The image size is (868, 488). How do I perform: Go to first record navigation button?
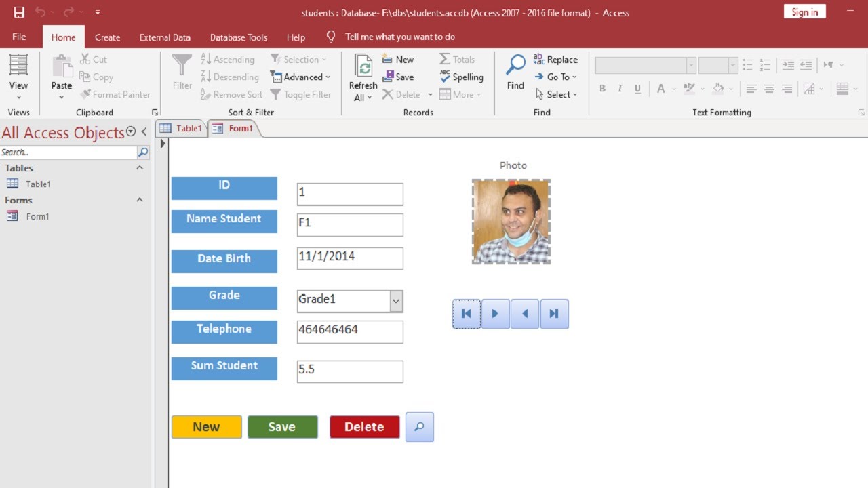tap(467, 314)
